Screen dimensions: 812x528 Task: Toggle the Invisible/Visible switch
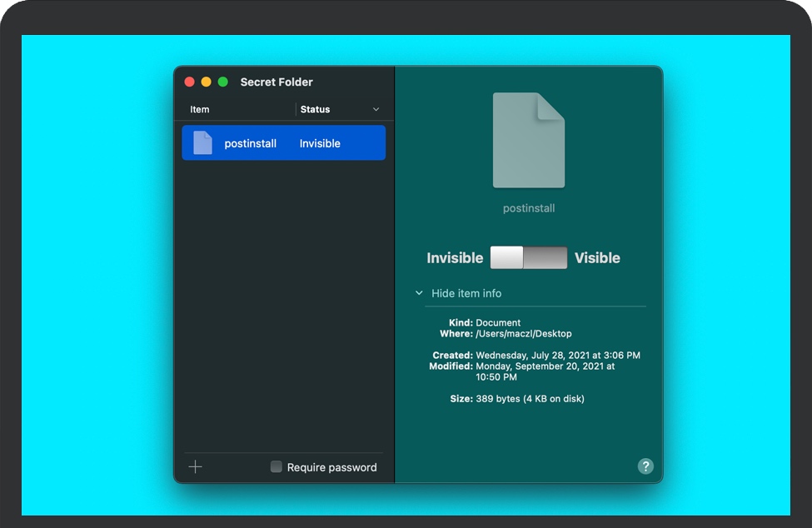pos(529,258)
